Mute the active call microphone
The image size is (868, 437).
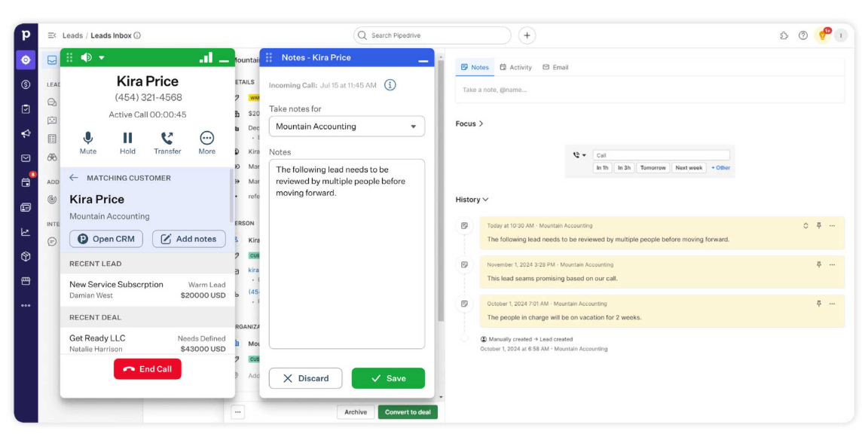click(88, 142)
